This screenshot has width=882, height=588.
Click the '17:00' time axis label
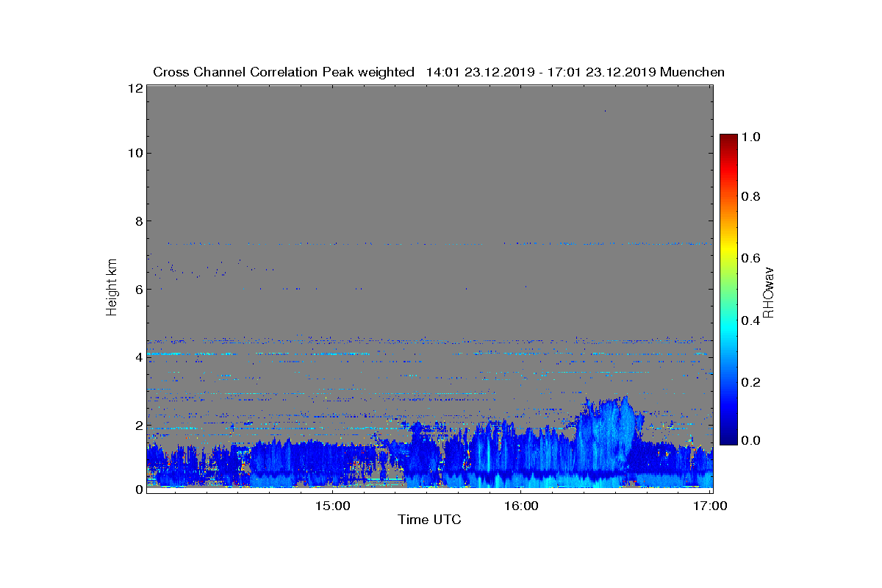coord(710,506)
